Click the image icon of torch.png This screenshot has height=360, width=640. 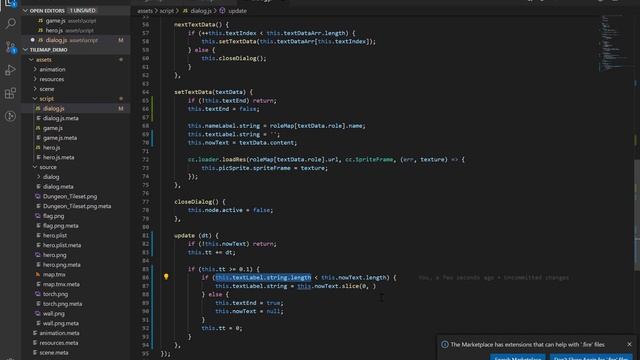tap(38, 294)
